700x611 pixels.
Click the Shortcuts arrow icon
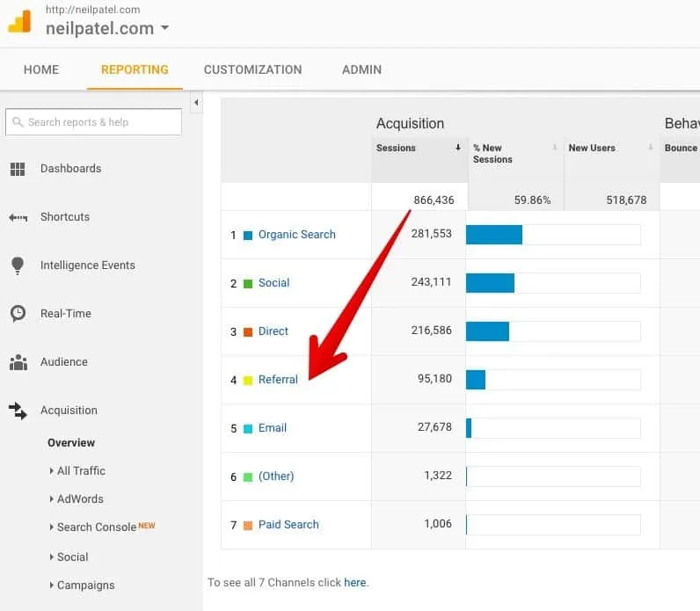(18, 217)
